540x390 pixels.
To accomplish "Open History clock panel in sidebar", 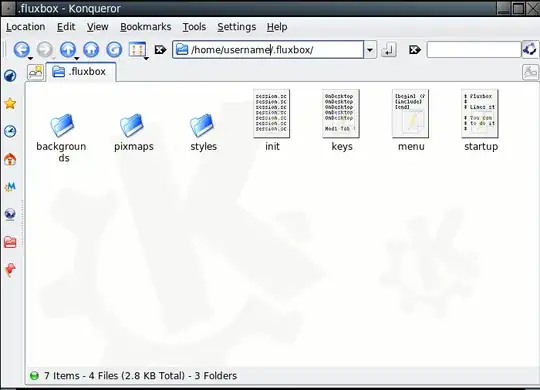I will pos(10,131).
